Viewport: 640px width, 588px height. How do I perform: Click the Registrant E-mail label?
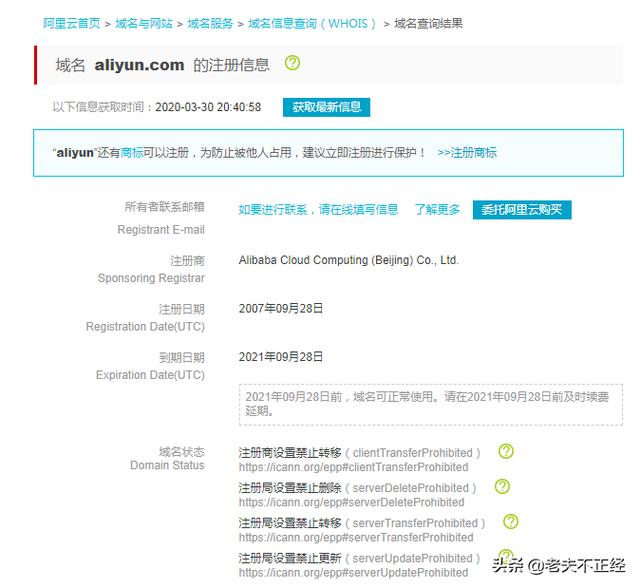tap(161, 230)
